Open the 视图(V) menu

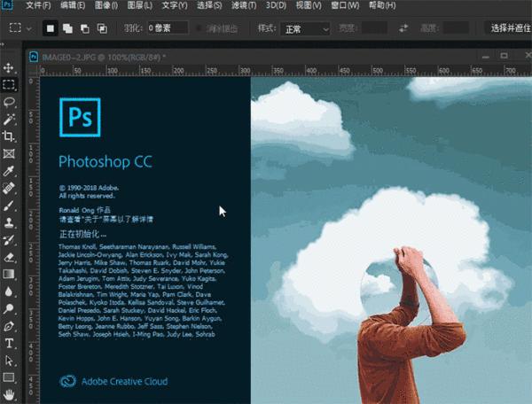point(309,5)
